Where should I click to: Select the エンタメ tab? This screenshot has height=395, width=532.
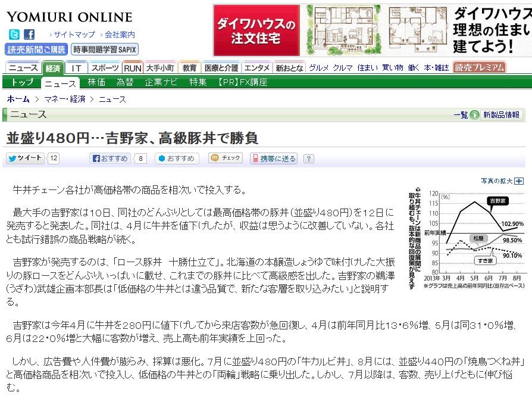[x=257, y=68]
